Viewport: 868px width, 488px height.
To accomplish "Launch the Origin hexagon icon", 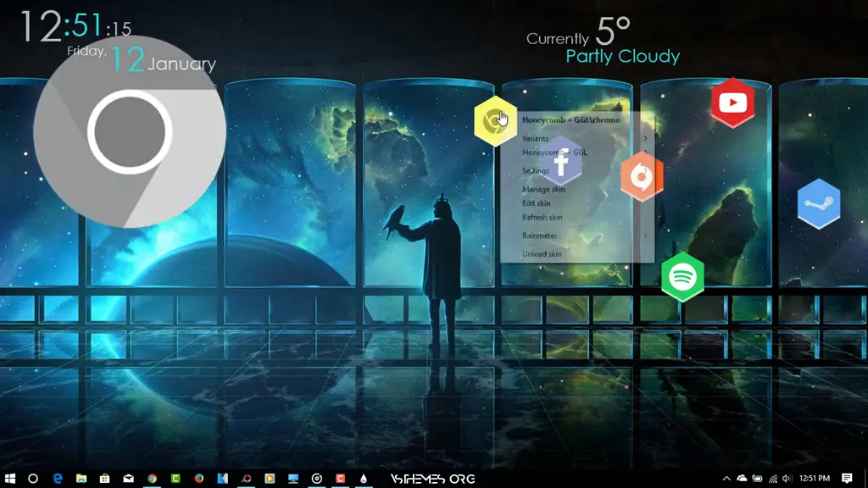I will coord(643,177).
